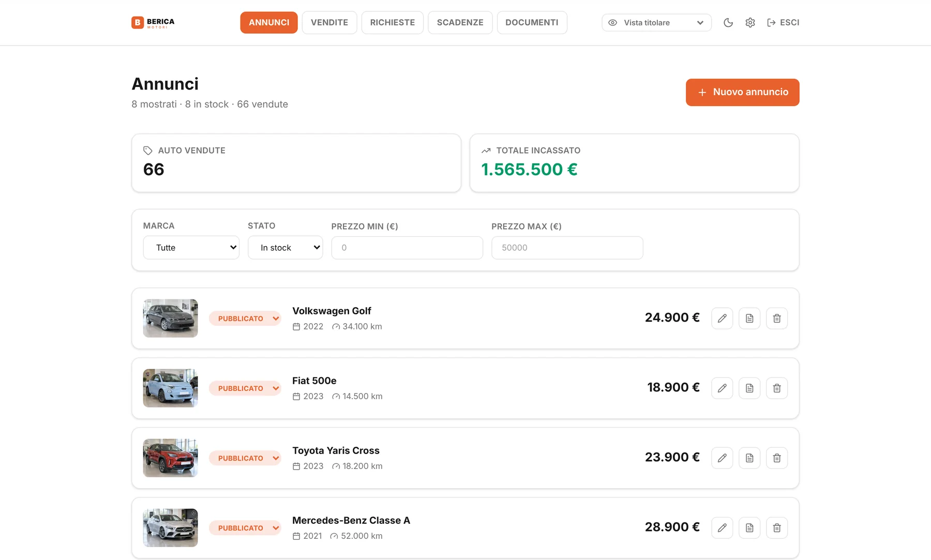Go to the Berica Motori logo
Viewport: 931px width, 560px height.
coord(153,22)
